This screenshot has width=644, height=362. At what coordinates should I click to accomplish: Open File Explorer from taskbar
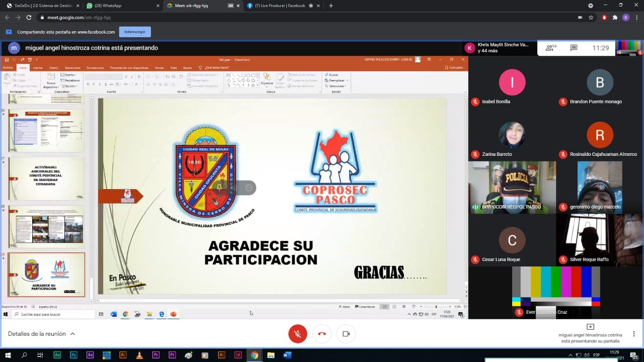271,355
